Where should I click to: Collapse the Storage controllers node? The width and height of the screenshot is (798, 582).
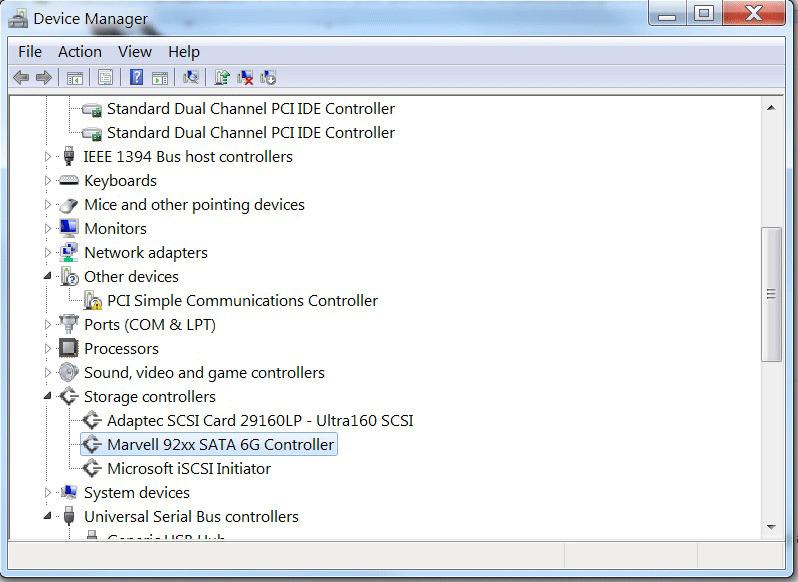[x=48, y=396]
